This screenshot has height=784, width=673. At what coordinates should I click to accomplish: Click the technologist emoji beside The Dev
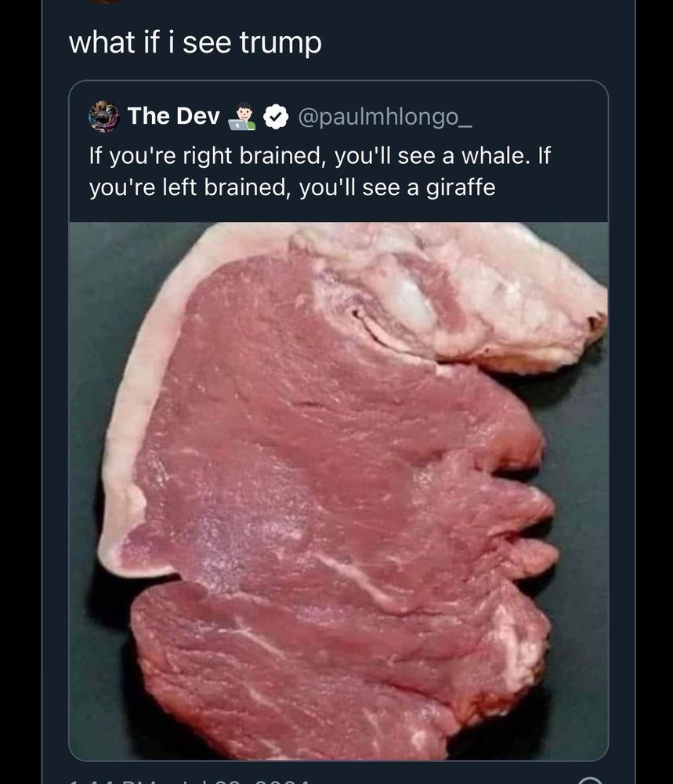(x=242, y=117)
